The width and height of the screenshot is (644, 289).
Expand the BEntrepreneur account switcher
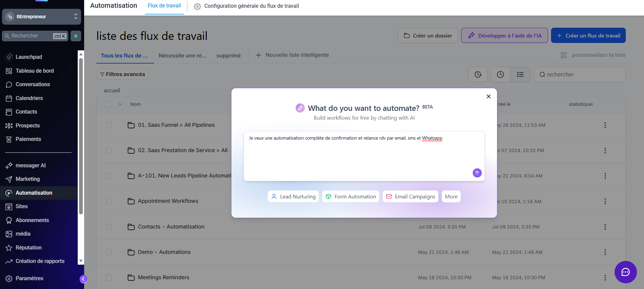[x=42, y=17]
